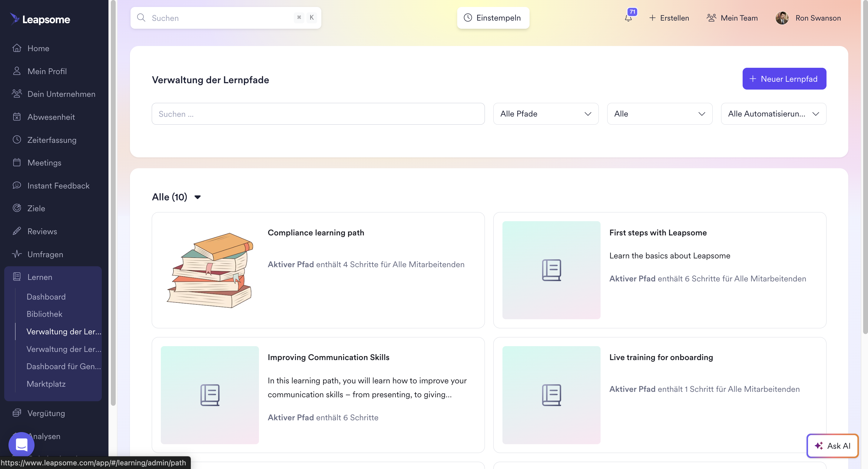Open Live training for onboarding thumbnail
The image size is (868, 469).
551,395
